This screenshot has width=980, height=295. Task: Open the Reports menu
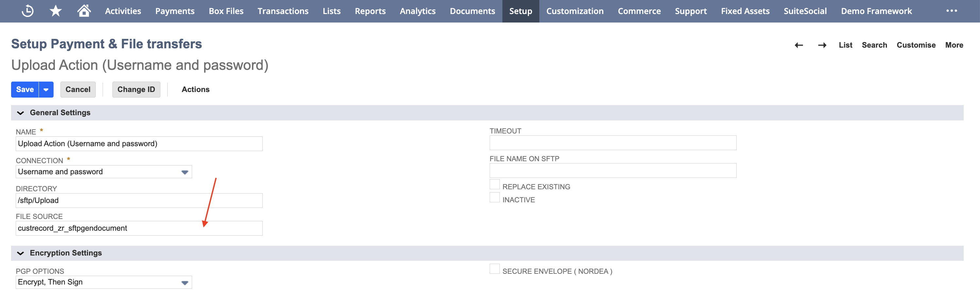370,11
